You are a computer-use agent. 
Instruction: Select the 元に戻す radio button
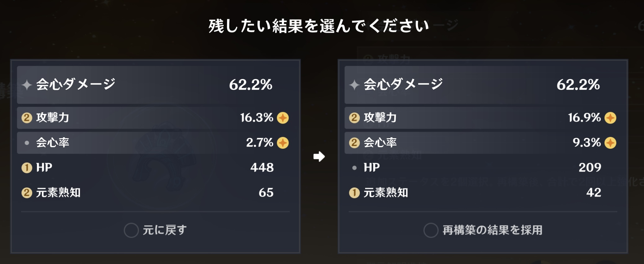131,230
